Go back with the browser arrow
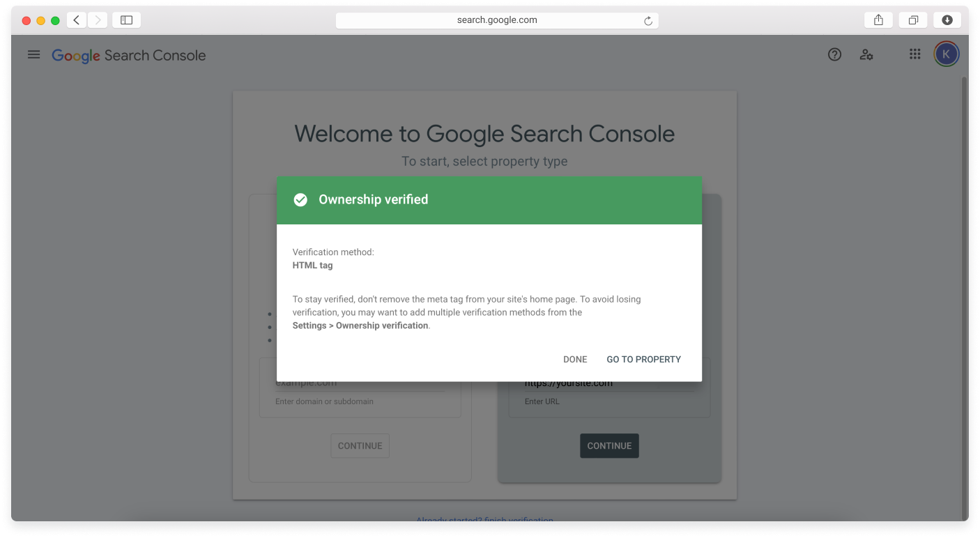This screenshot has width=980, height=538. 77,20
